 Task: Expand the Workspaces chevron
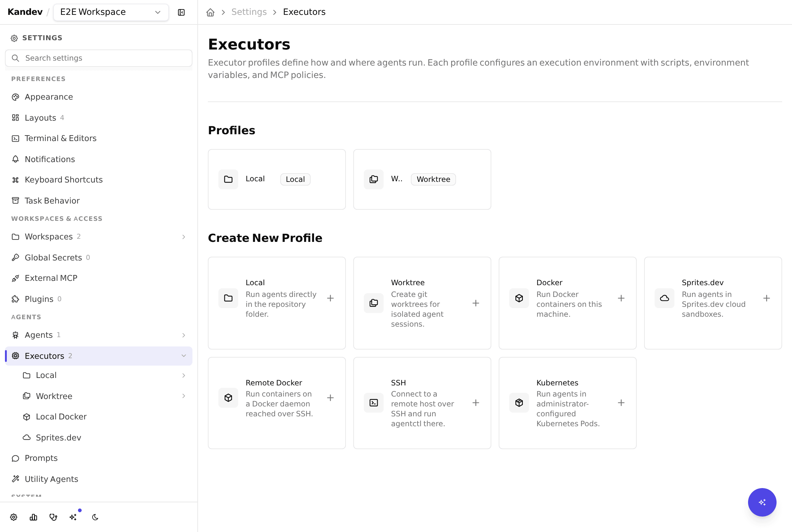(x=183, y=237)
